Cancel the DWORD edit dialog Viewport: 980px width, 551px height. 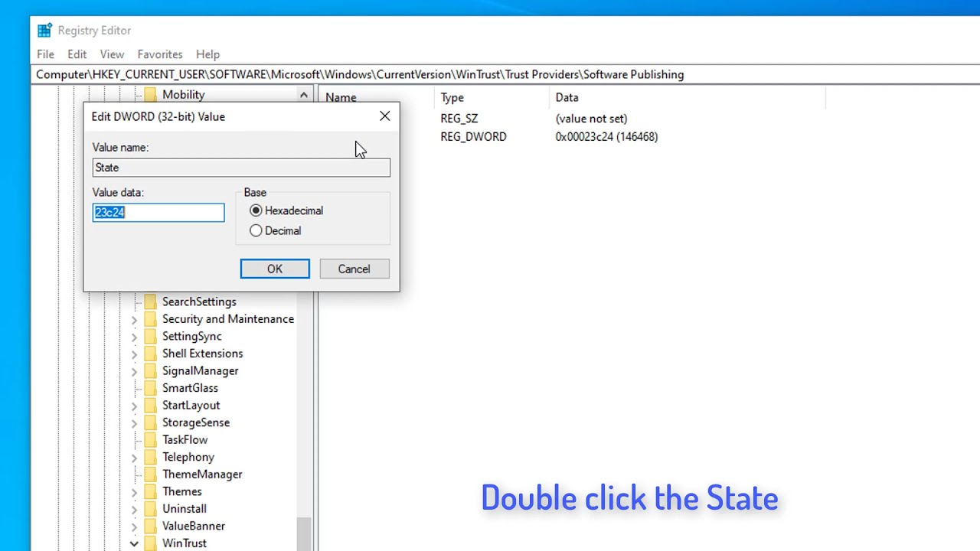[354, 269]
